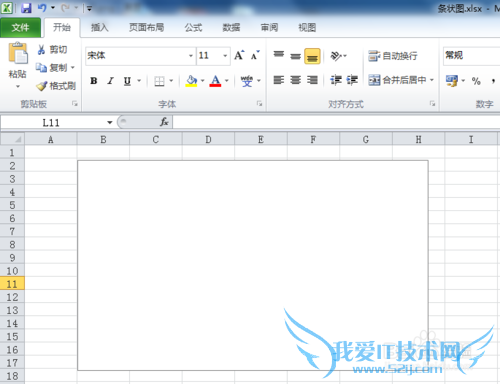Open the Clipboard (剪贴板) group dialog launcher
Screen dimensions: 500x384
coord(75,104)
